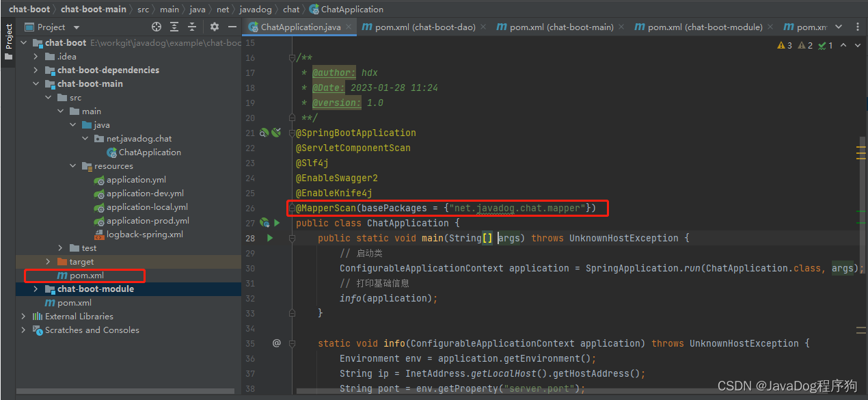Close the pom.xml (chat-boot-main) tab
Image resolution: width=868 pixels, height=400 pixels.
[621, 27]
